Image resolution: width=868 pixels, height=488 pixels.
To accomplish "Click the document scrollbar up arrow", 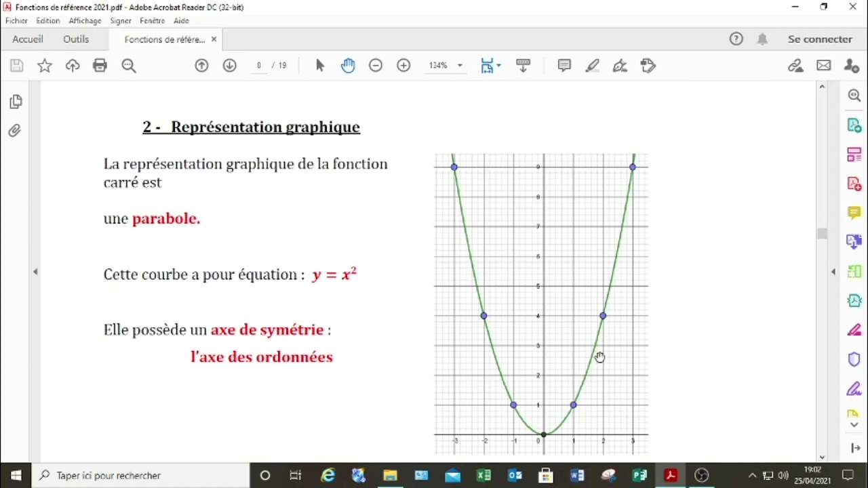I will [823, 87].
